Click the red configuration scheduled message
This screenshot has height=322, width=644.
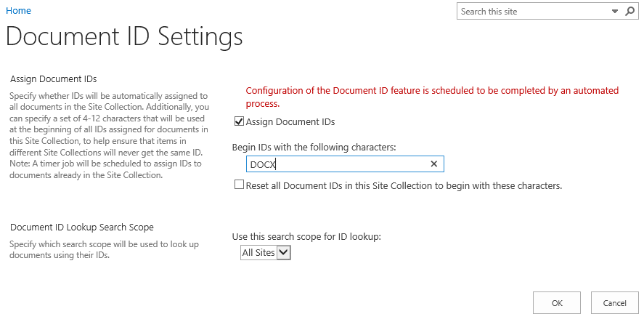432,97
